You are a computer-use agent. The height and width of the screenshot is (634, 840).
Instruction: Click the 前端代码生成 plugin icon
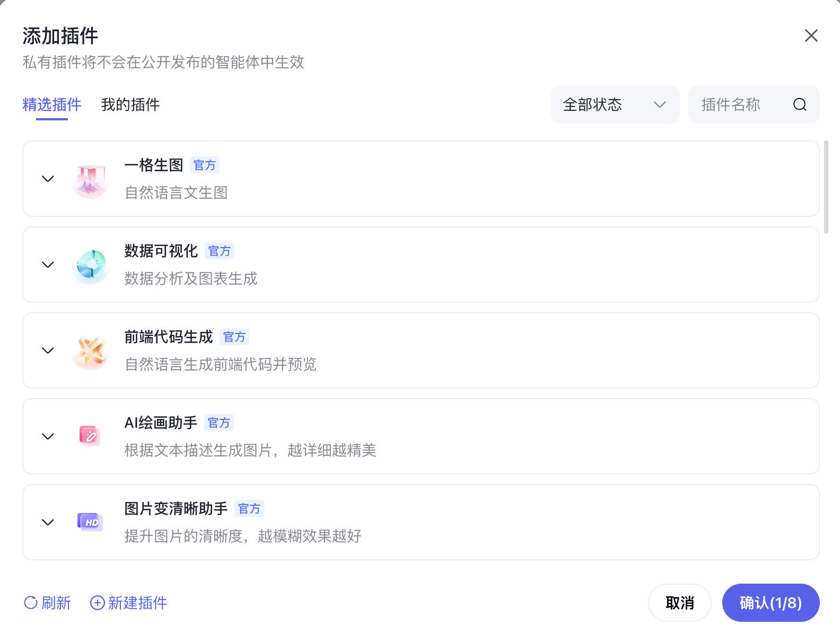pyautogui.click(x=91, y=351)
